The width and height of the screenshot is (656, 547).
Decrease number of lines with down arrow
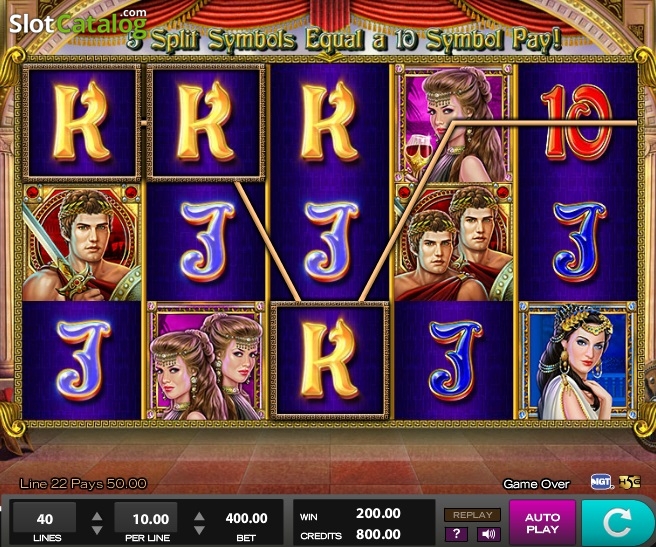[x=97, y=530]
